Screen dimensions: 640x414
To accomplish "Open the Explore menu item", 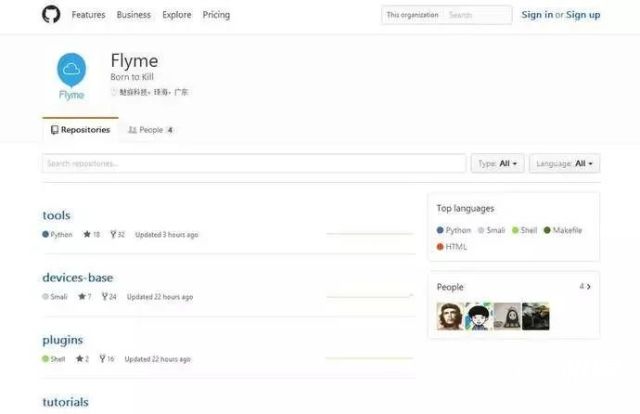I will coord(177,15).
